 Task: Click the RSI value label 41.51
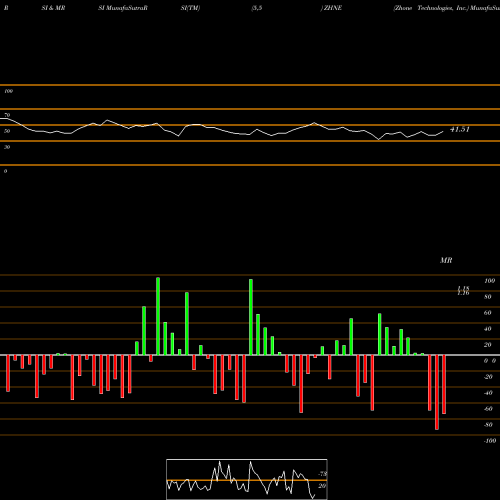point(460,129)
